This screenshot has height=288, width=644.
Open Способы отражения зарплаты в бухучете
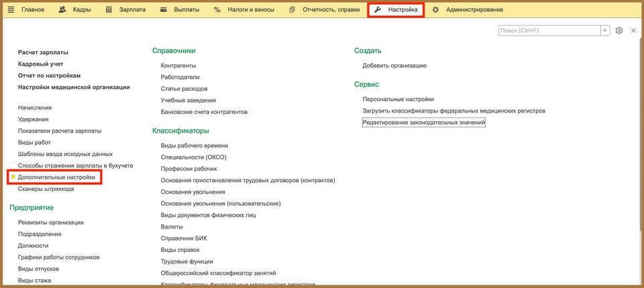pos(76,165)
